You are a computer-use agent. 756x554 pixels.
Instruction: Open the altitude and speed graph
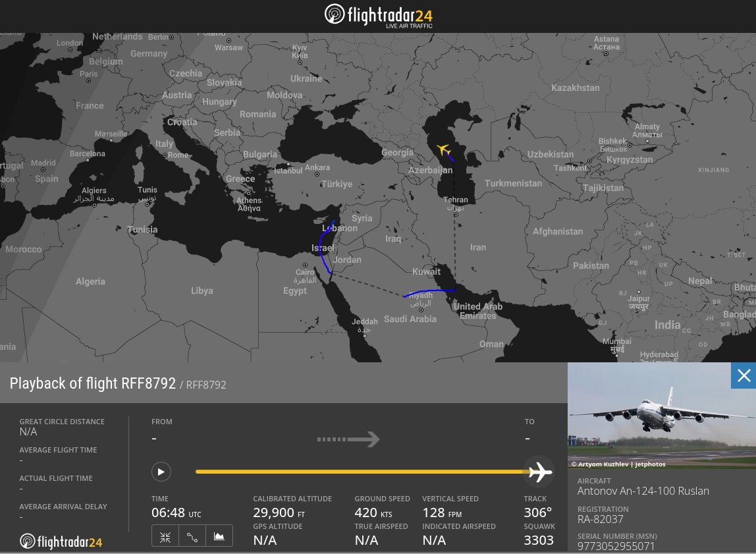point(219,537)
